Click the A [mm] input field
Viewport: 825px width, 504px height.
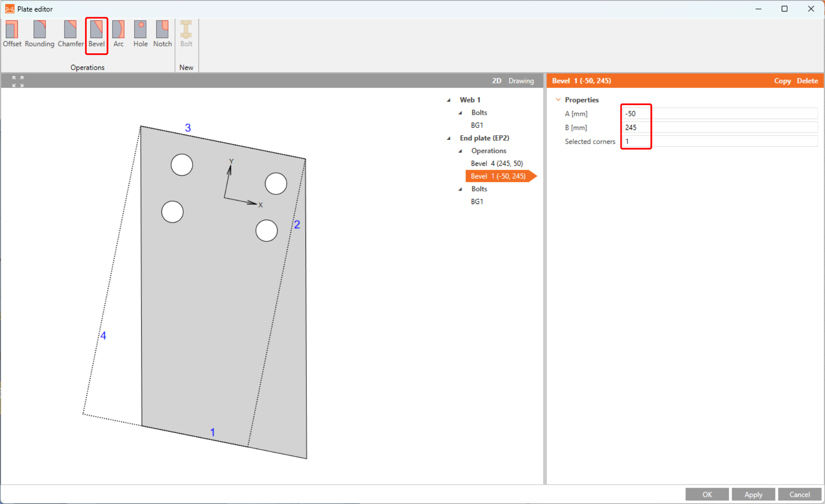pos(720,114)
